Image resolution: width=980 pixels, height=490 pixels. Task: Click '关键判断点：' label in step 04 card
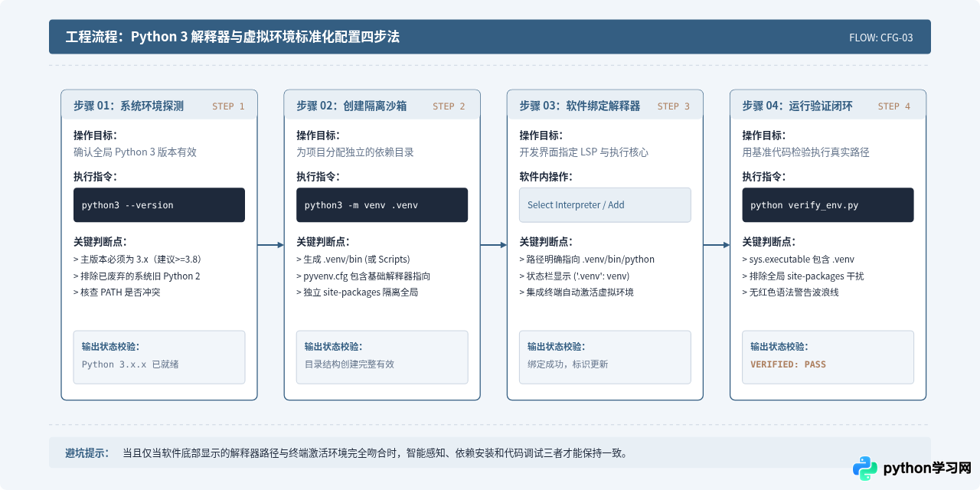coord(769,241)
